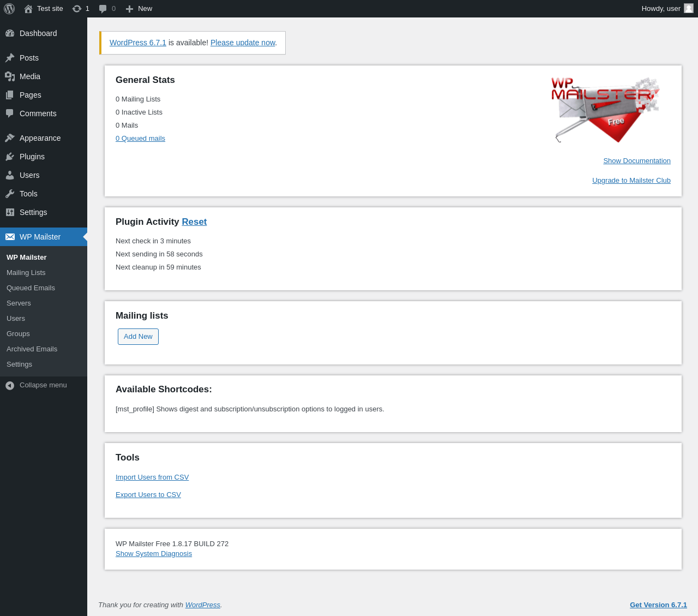Click Upgrade to Mailster Club link
Screen dimensions: 698x616
tap(631, 181)
